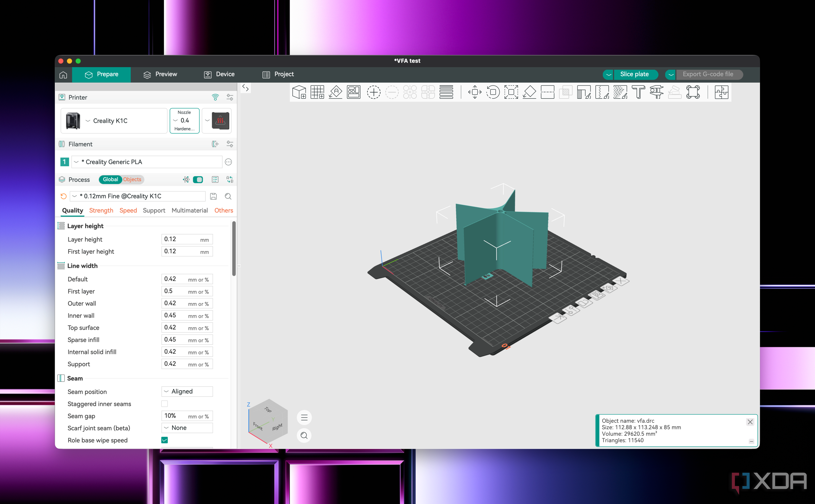Select the Auto orient tool
This screenshot has height=504, width=815.
click(335, 92)
